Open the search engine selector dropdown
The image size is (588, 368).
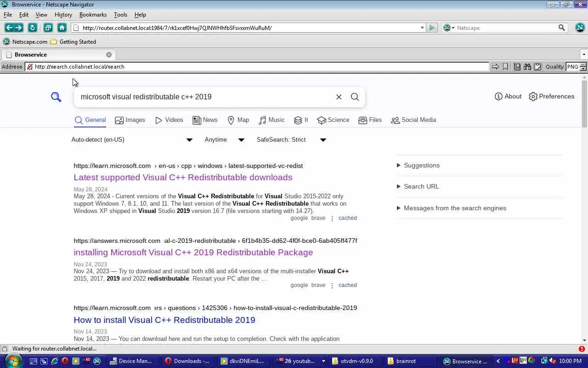point(449,28)
